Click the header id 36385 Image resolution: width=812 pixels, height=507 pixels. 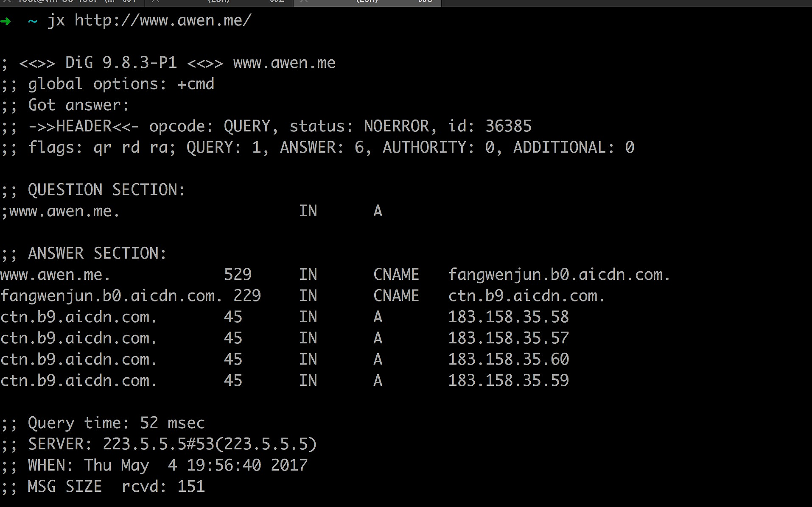[508, 126]
